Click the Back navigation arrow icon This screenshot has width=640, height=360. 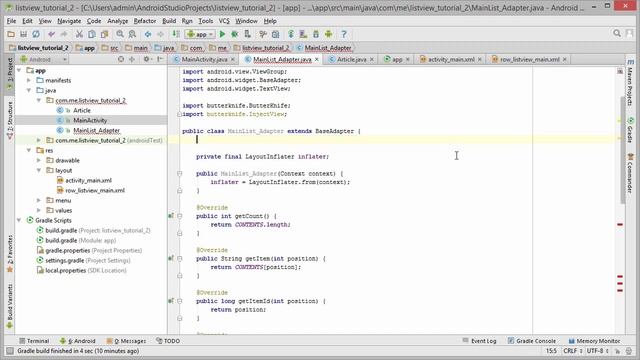[x=148, y=34]
